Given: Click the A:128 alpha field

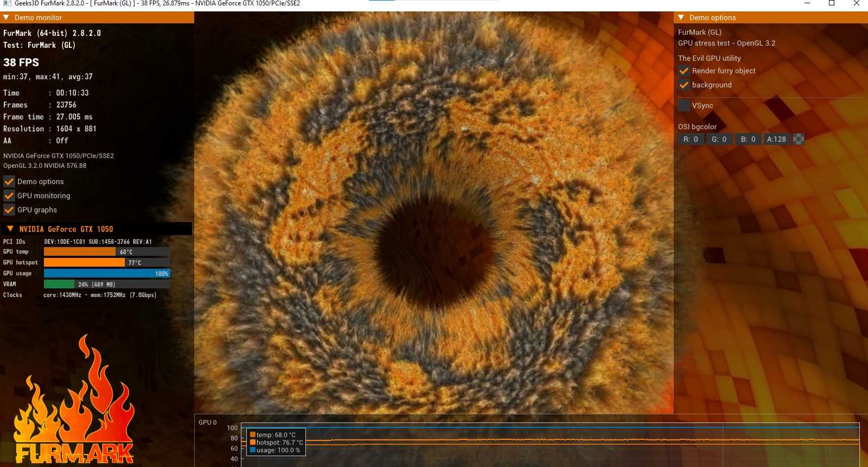Looking at the screenshot, I should [777, 139].
